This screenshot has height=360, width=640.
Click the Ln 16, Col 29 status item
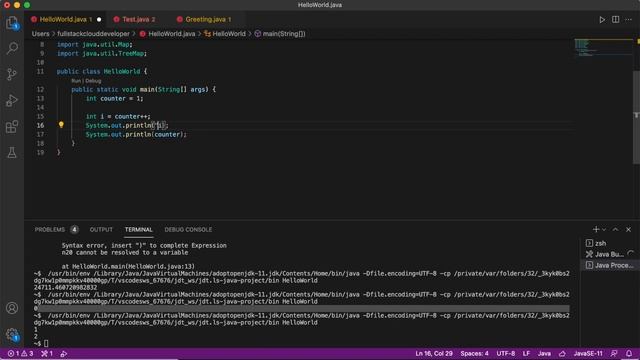click(434, 353)
